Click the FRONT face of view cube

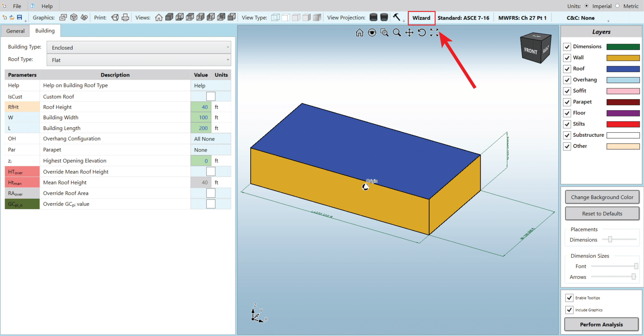tap(530, 51)
